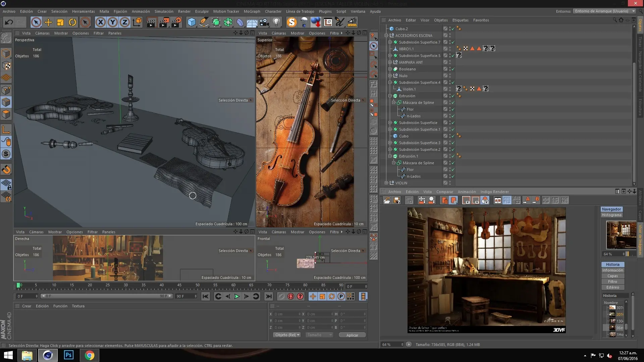Click the Undo arrow icon
The width and height of the screenshot is (644, 362).
click(x=9, y=22)
